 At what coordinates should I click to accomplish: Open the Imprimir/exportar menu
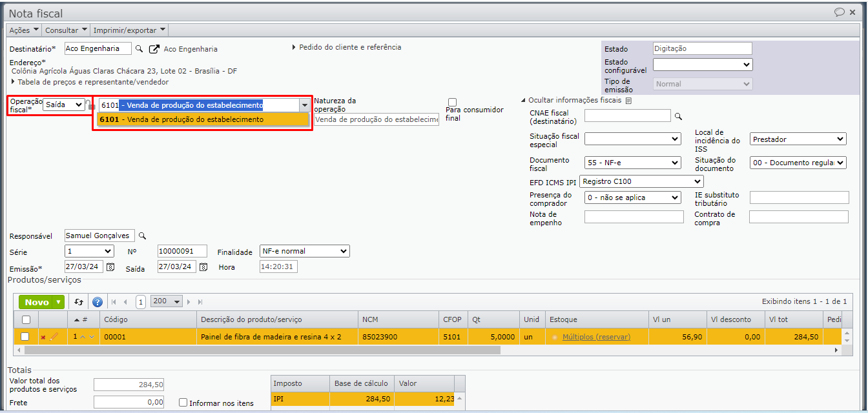point(129,30)
